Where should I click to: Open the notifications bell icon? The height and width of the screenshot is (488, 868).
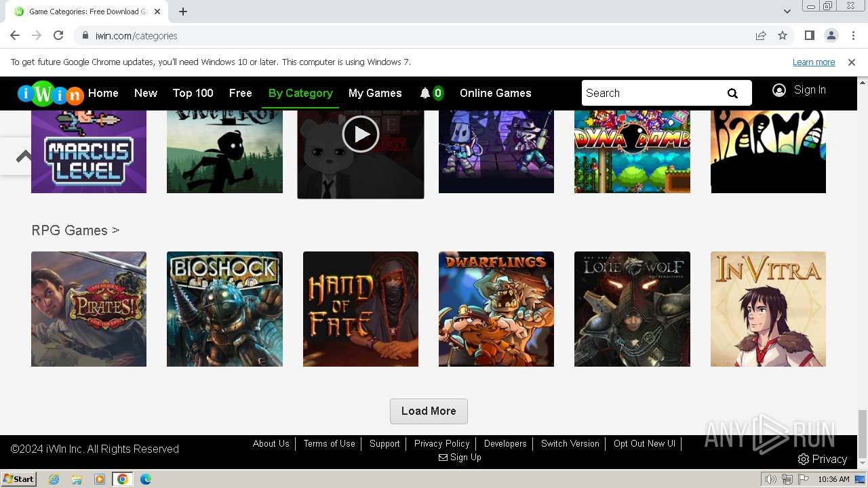click(x=425, y=94)
